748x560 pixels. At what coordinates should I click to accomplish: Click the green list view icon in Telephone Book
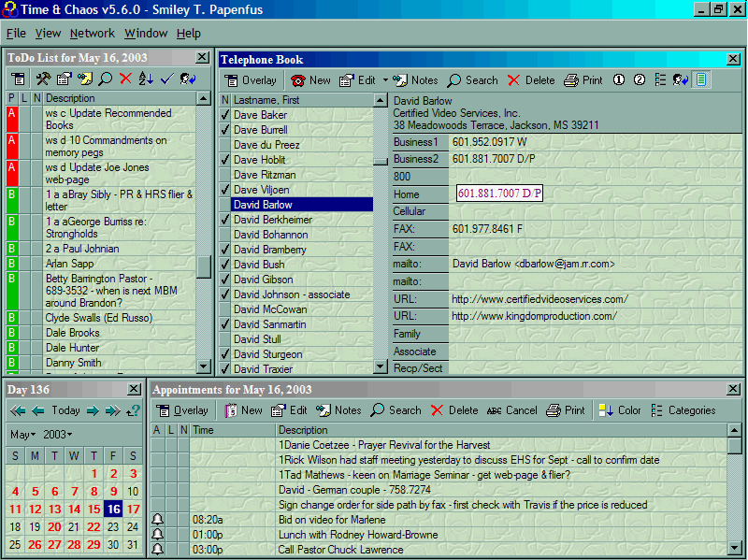click(x=701, y=80)
